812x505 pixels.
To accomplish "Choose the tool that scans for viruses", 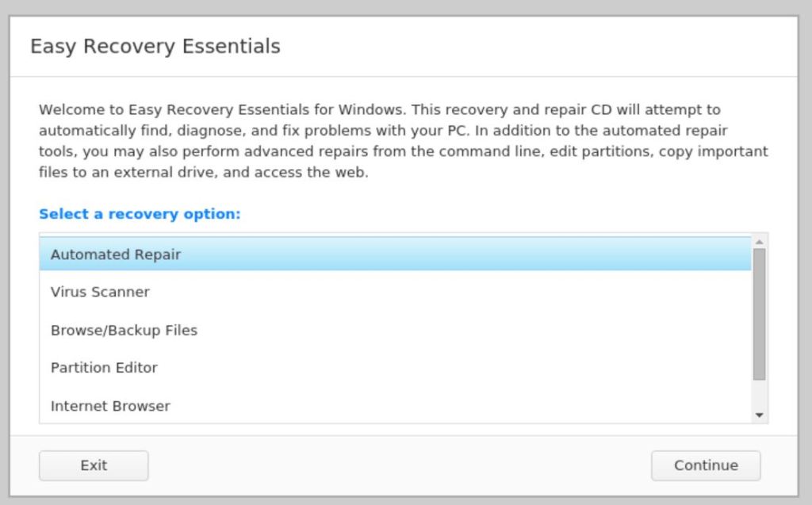I will coord(100,292).
